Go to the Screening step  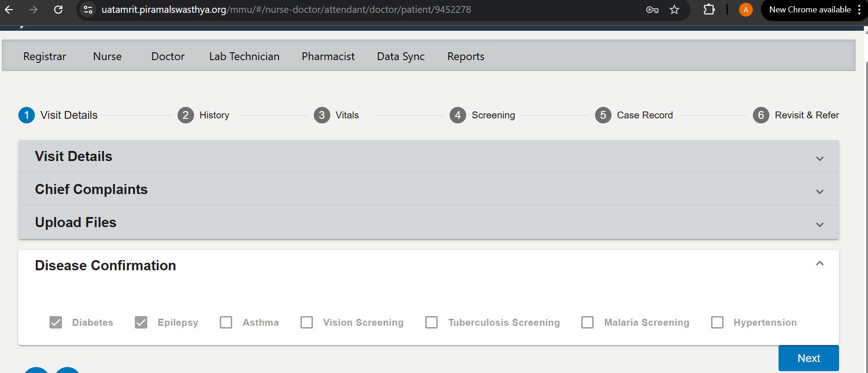click(493, 115)
